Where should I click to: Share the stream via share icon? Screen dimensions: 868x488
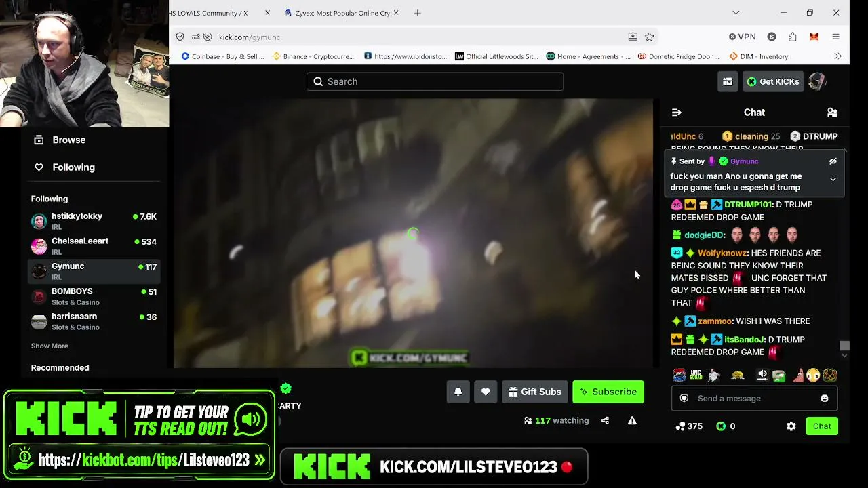pos(605,420)
